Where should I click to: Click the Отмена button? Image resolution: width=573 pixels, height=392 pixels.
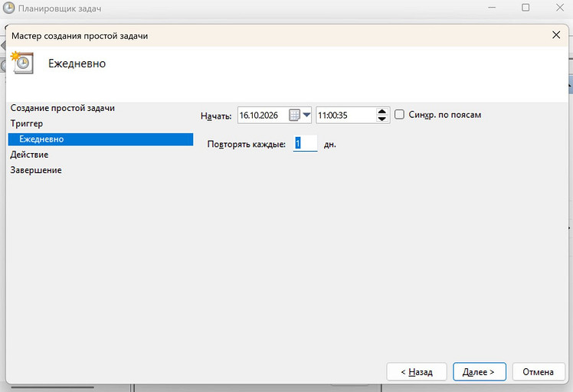point(539,372)
